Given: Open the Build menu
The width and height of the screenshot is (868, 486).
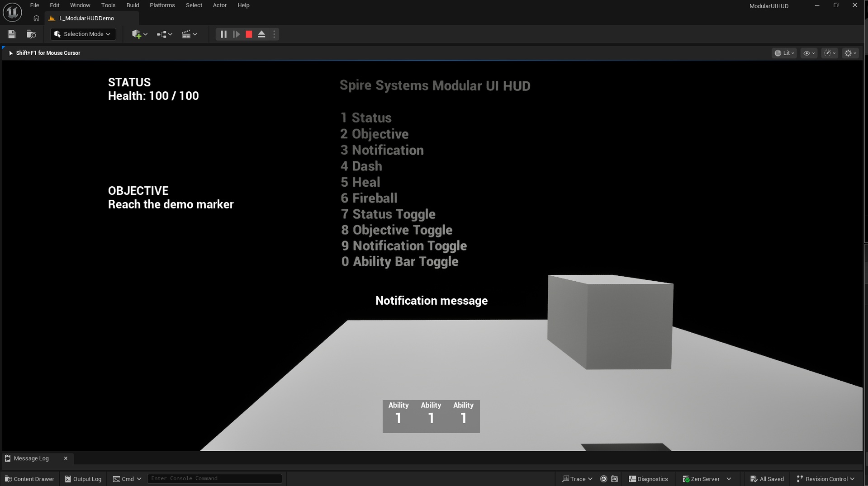Looking at the screenshot, I should tap(133, 5).
